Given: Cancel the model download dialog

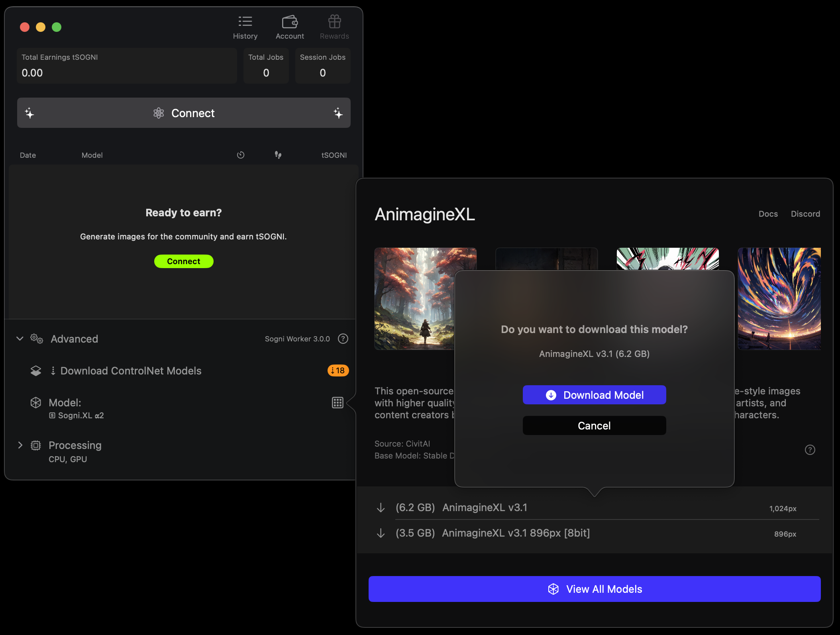Looking at the screenshot, I should 594,425.
